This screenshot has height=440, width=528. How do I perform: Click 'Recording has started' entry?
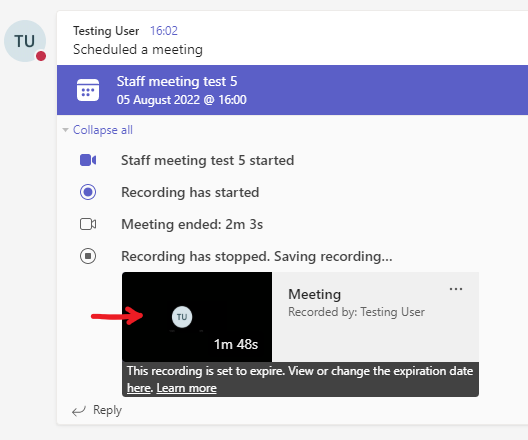pos(190,192)
